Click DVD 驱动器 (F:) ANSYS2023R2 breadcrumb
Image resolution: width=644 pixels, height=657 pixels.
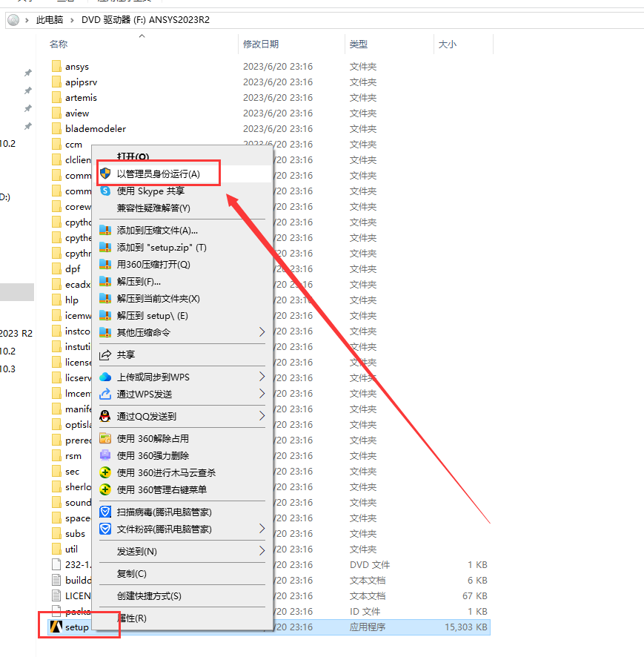(145, 20)
